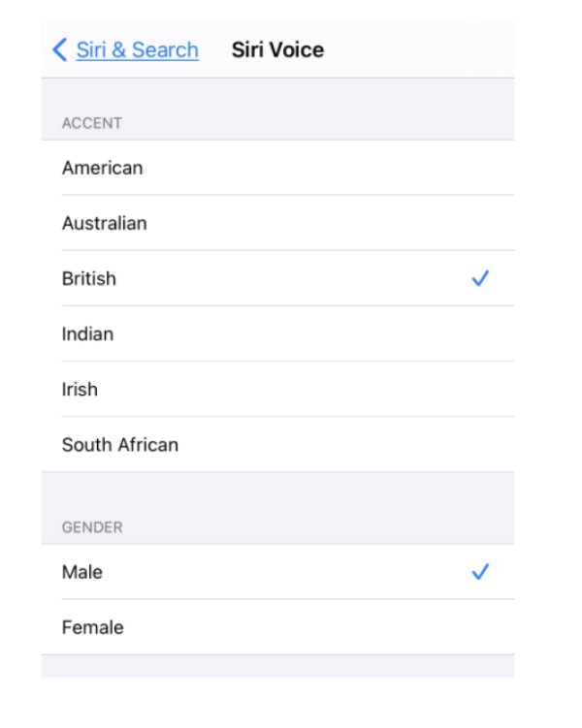
Task: Click empty navigation bar area right of title
Action: coord(418,49)
